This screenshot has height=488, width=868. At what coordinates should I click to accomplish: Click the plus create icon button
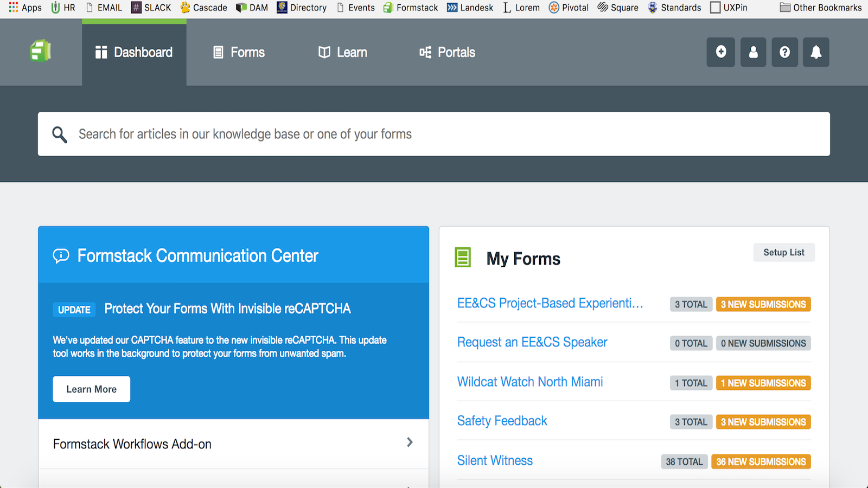click(720, 52)
